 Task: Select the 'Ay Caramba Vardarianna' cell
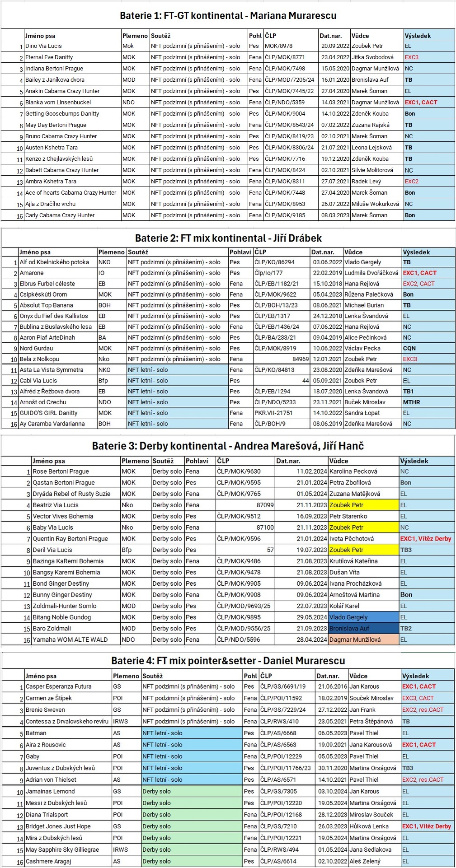pyautogui.click(x=57, y=424)
